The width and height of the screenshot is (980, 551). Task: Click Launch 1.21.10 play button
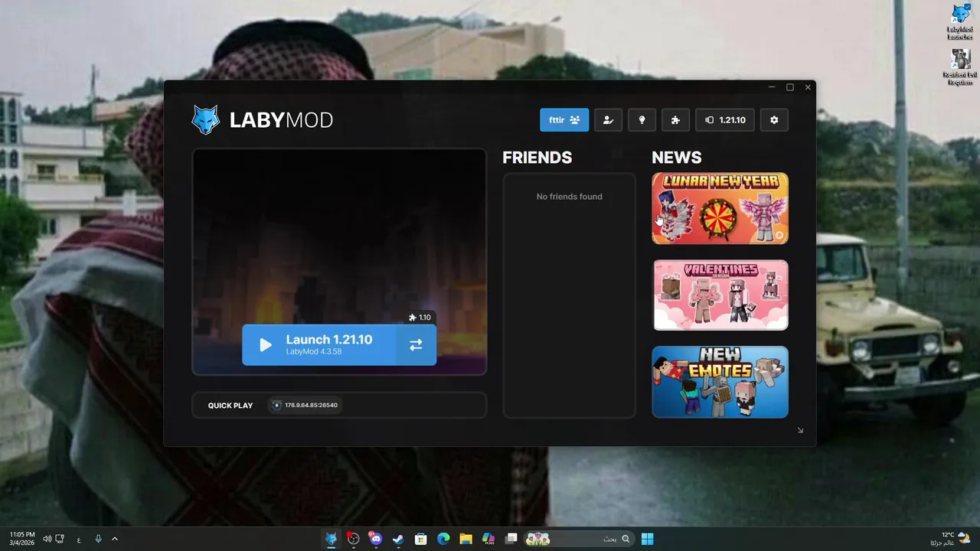tap(318, 345)
